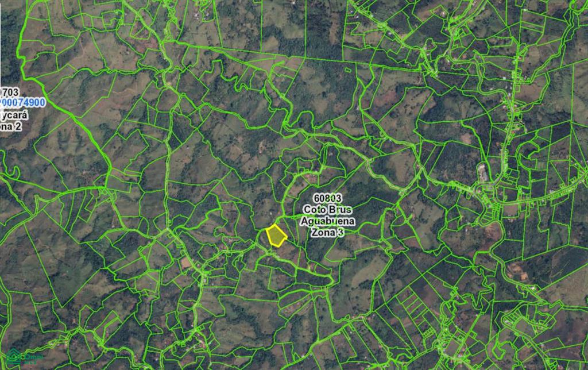Click the partial 703 code label at left edge
This screenshot has height=370, width=588.
(x=9, y=92)
